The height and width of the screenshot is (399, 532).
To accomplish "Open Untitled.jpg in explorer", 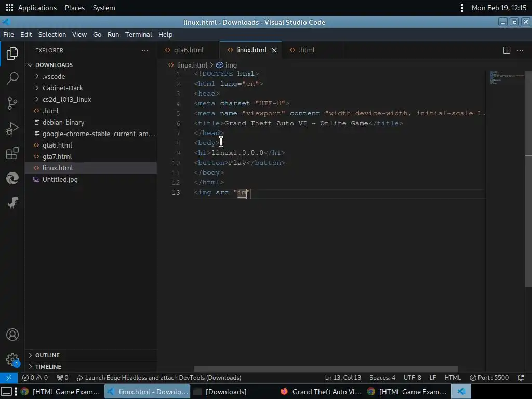I will [91, 179].
